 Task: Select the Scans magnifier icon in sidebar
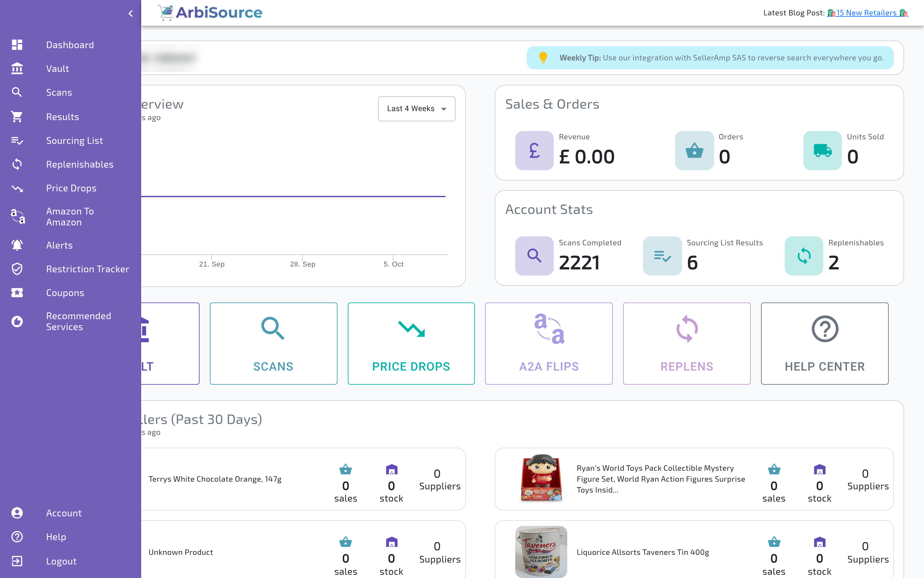pos(17,92)
